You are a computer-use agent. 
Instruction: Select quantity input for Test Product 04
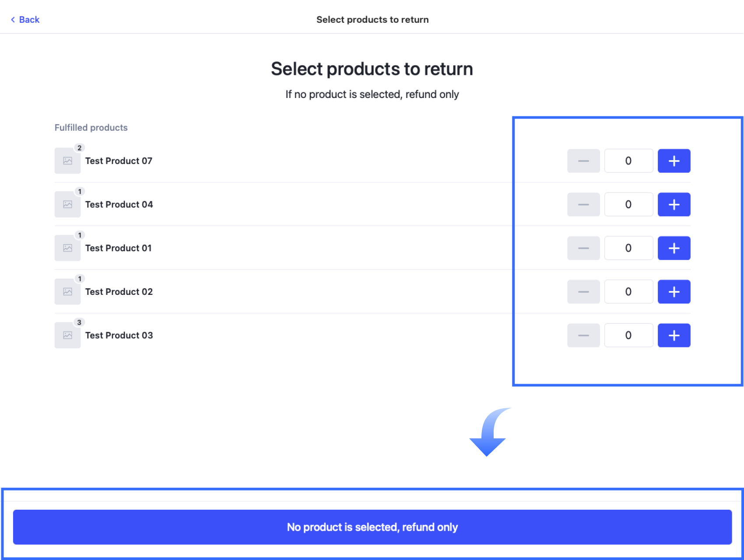point(628,205)
